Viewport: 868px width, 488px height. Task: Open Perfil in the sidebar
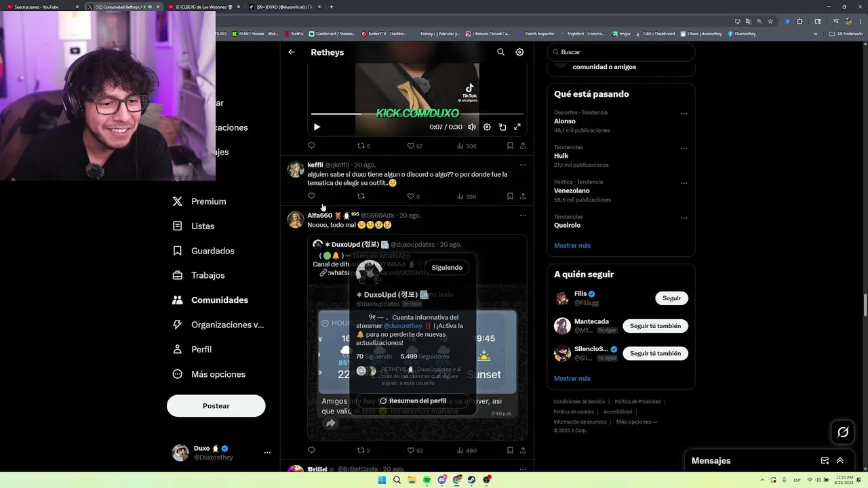coord(192,350)
